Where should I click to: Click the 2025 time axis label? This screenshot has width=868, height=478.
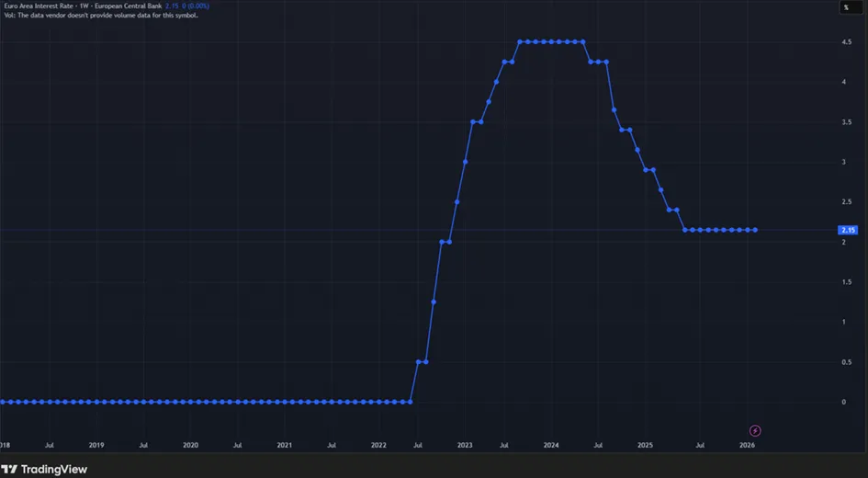(x=645, y=445)
